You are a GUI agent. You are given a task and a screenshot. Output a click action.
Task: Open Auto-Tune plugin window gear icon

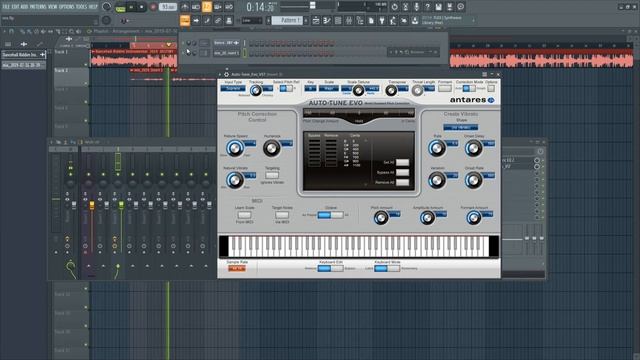227,74
